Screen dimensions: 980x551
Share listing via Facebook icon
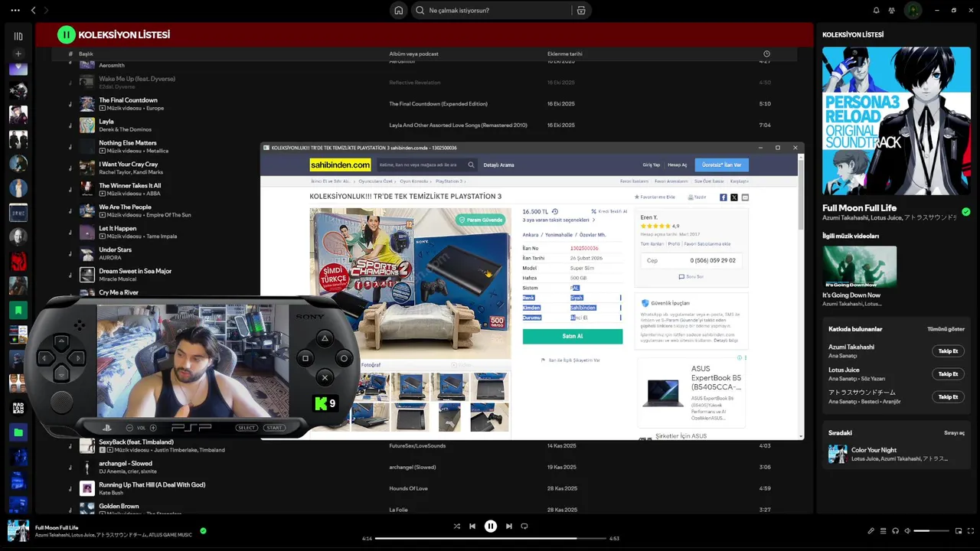(724, 197)
